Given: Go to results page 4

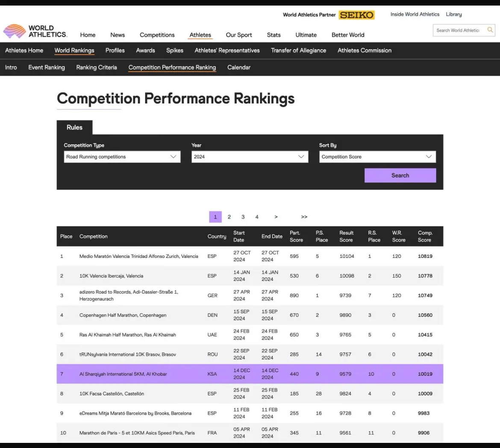Looking at the screenshot, I should [x=257, y=217].
